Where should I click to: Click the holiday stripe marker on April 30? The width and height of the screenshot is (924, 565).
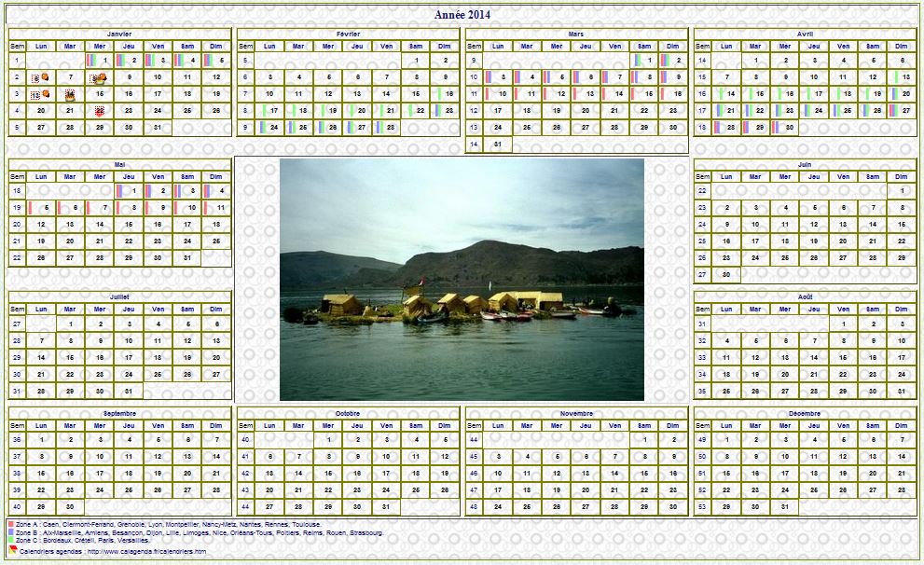tap(776, 128)
